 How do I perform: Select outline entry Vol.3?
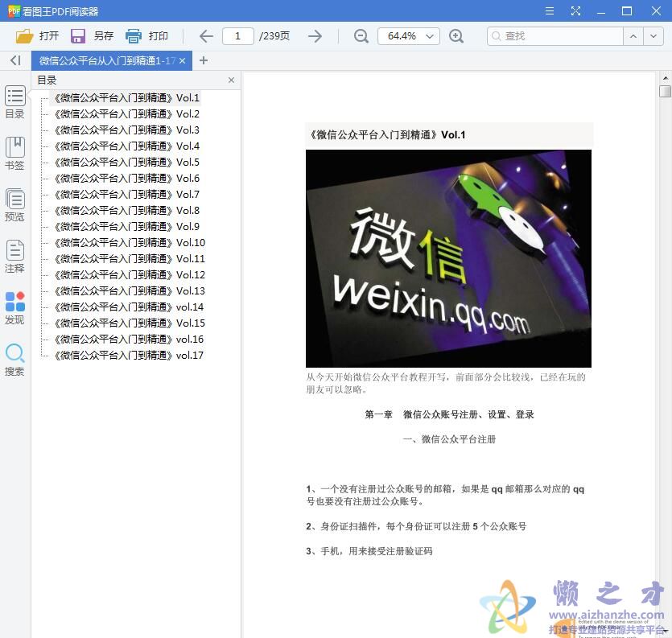[127, 130]
